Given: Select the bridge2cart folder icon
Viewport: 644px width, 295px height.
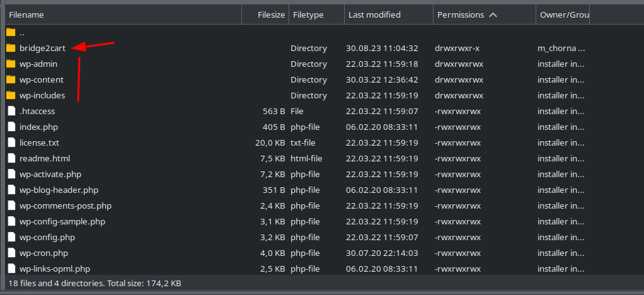Looking at the screenshot, I should click(11, 48).
